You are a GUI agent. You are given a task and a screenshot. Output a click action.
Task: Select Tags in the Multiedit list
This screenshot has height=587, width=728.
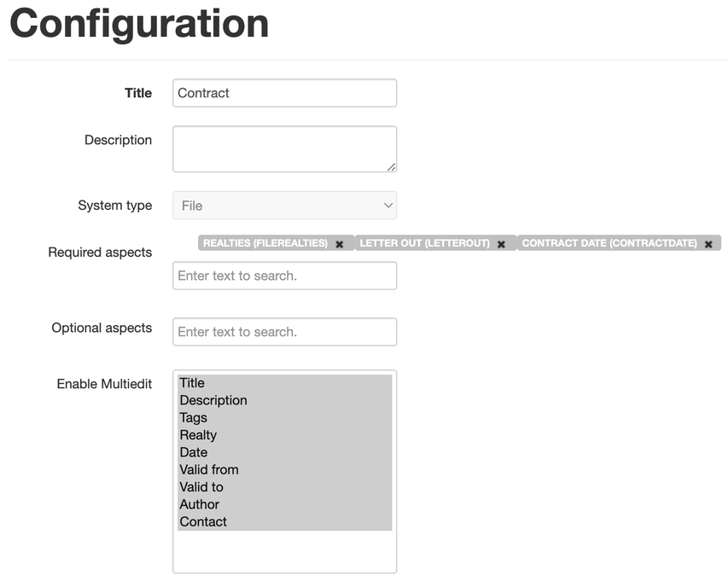tap(194, 417)
